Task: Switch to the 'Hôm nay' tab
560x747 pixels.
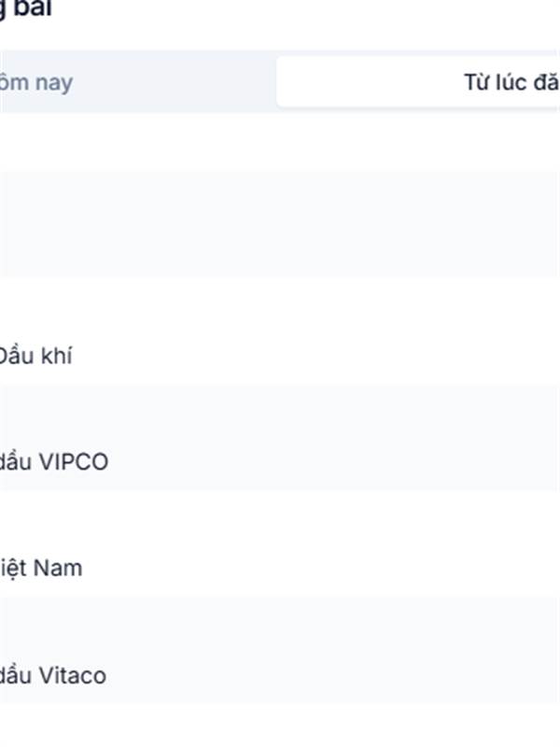Action: pos(37,82)
